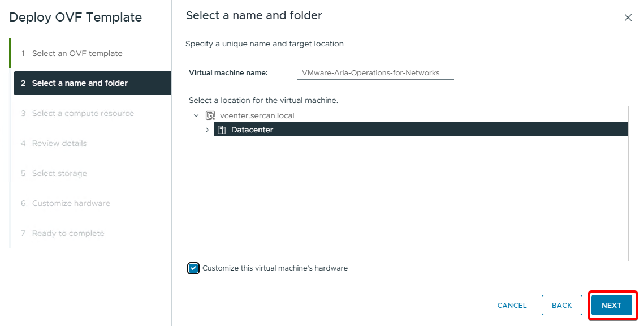The height and width of the screenshot is (326, 644).
Task: Select step 2 Select a name and folder
Action: point(80,83)
